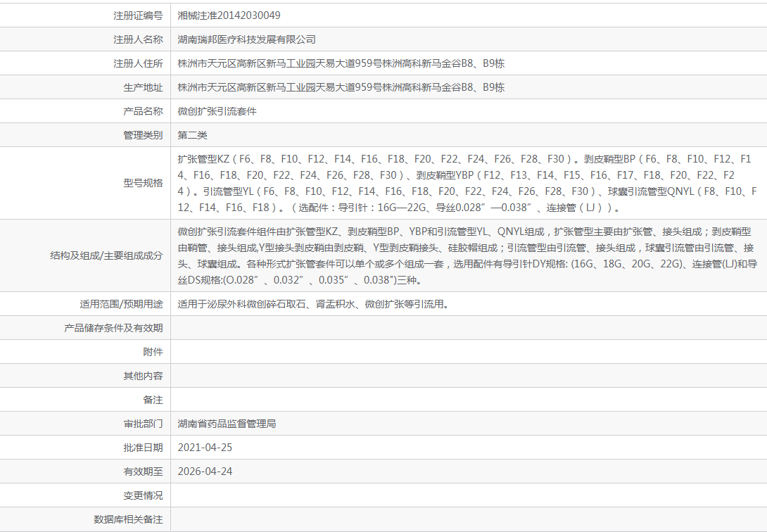Click management category value 第二类

[192, 135]
